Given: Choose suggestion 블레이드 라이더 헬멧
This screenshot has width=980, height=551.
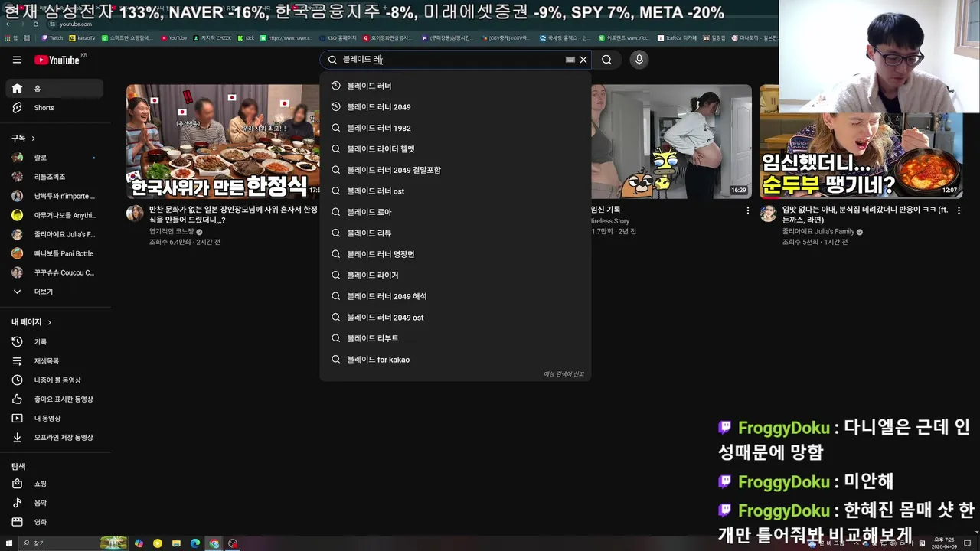Looking at the screenshot, I should click(x=455, y=149).
